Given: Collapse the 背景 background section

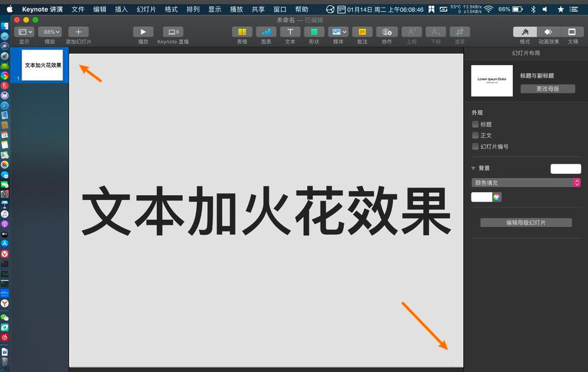Looking at the screenshot, I should pyautogui.click(x=473, y=168).
